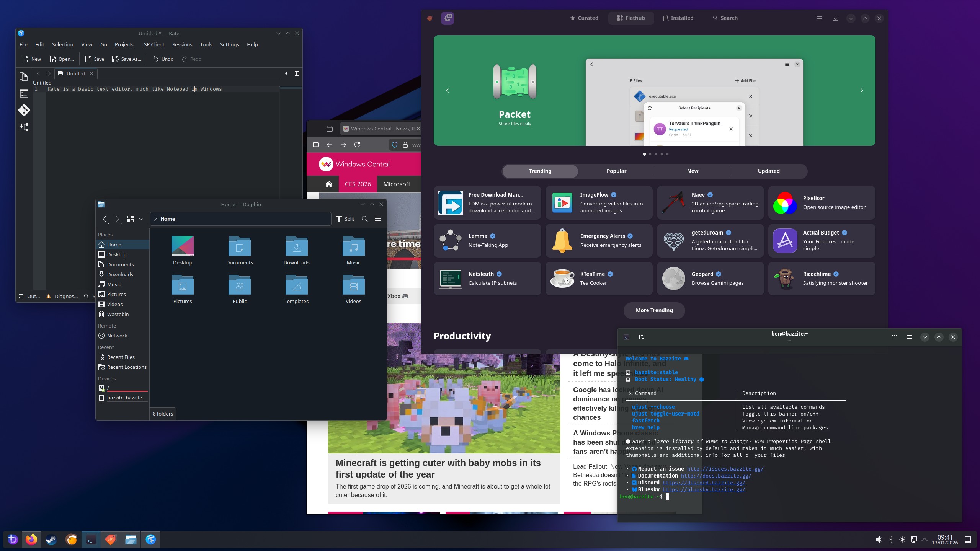Expand the view mode dropdown in Dolphin's toolbar
Screen dimensions: 980x551
coord(141,219)
